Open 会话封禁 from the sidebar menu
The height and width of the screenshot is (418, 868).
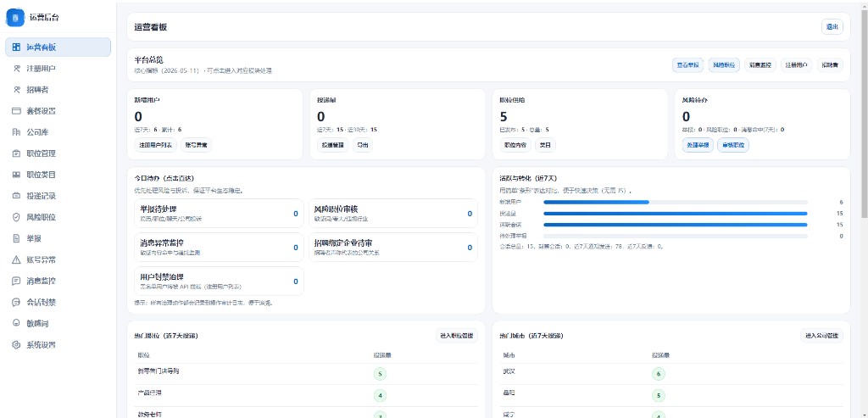[x=58, y=303]
